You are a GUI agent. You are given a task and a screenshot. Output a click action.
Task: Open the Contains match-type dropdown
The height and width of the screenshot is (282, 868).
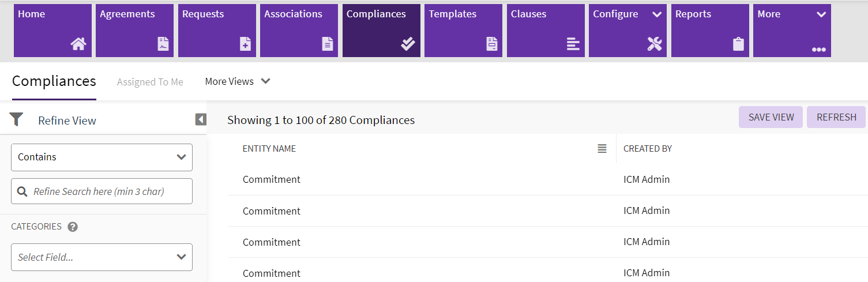pyautogui.click(x=102, y=157)
